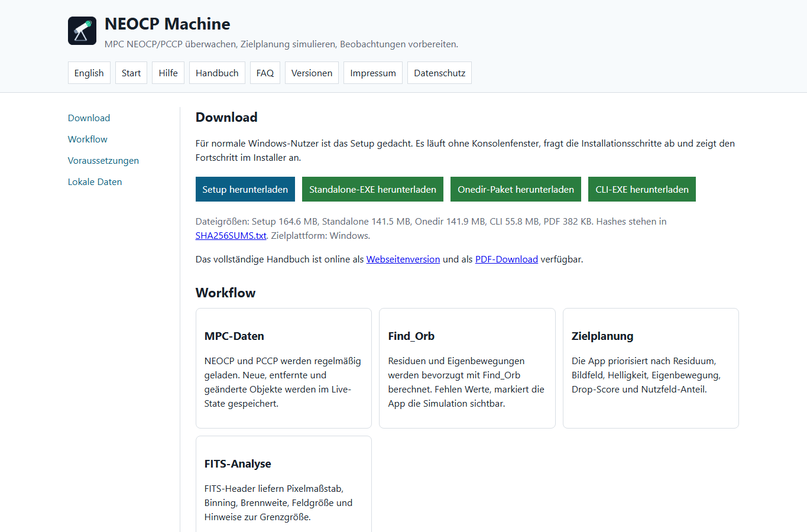Open the Impressum page
The width and height of the screenshot is (807, 532).
373,73
